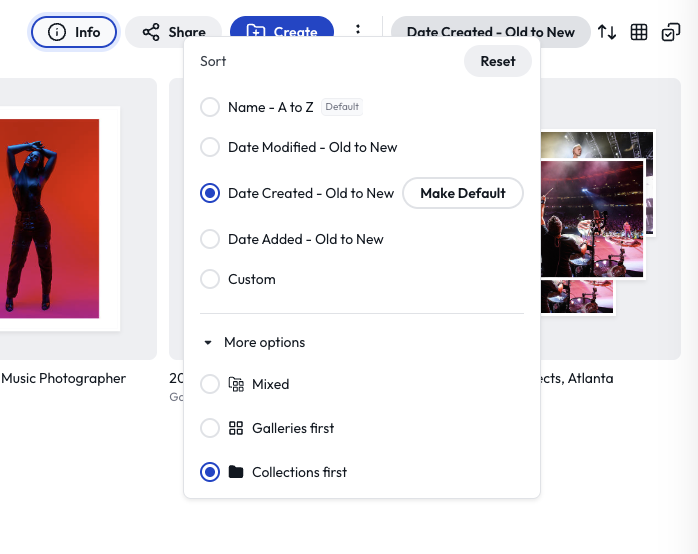The image size is (698, 554).
Task: Click the Collections folder icon
Action: click(x=236, y=472)
